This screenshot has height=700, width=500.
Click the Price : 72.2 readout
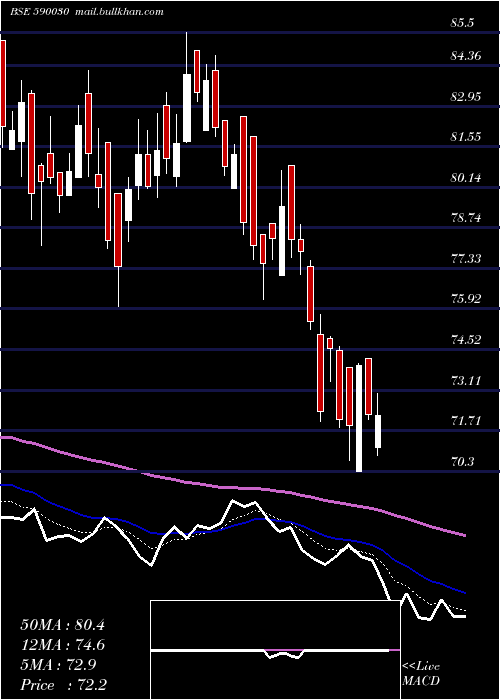pos(63,685)
